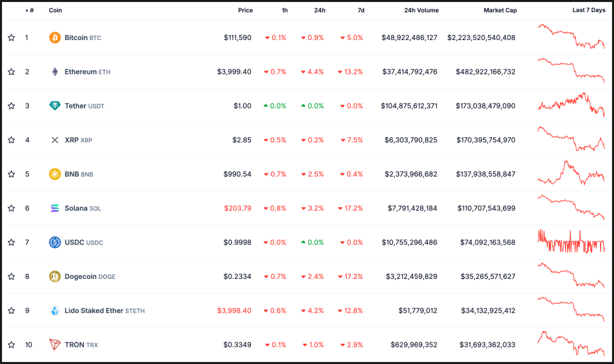Toggle the star for Tether
Image resolution: width=614 pixels, height=364 pixels.
11,105
